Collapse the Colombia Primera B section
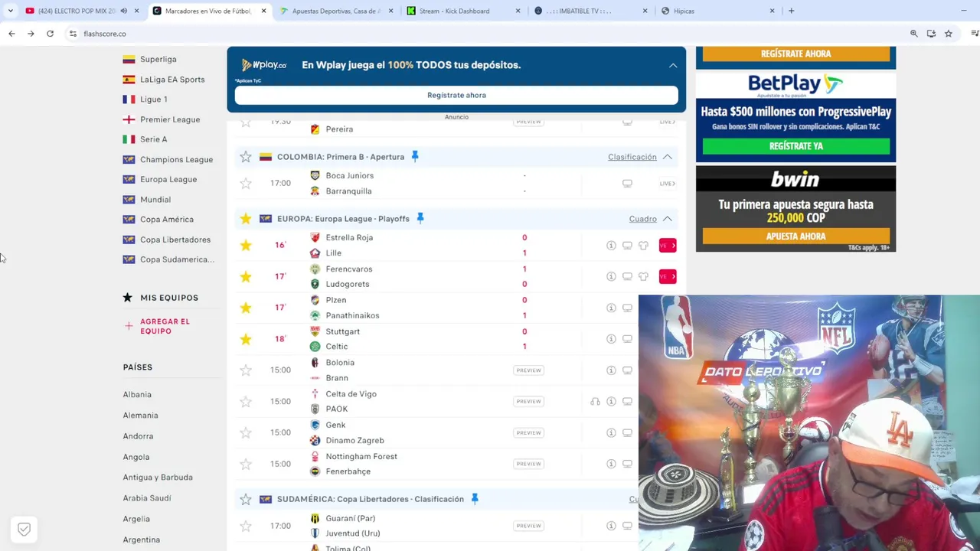980x551 pixels. [668, 157]
